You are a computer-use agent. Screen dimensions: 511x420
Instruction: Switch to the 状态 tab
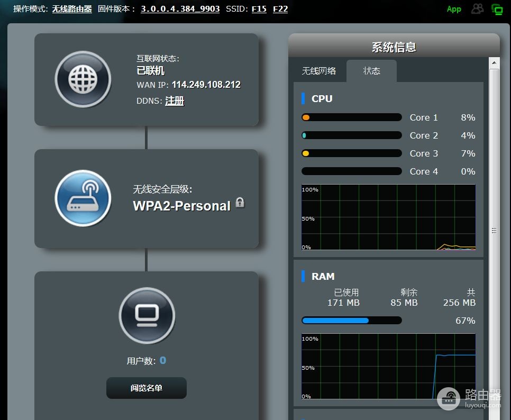371,71
